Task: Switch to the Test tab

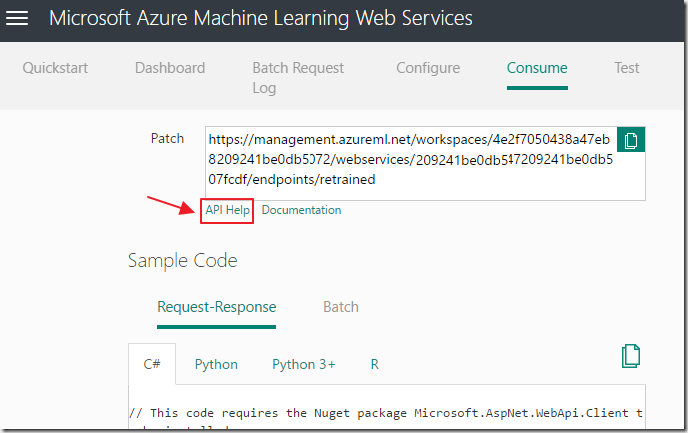Action: tap(627, 68)
